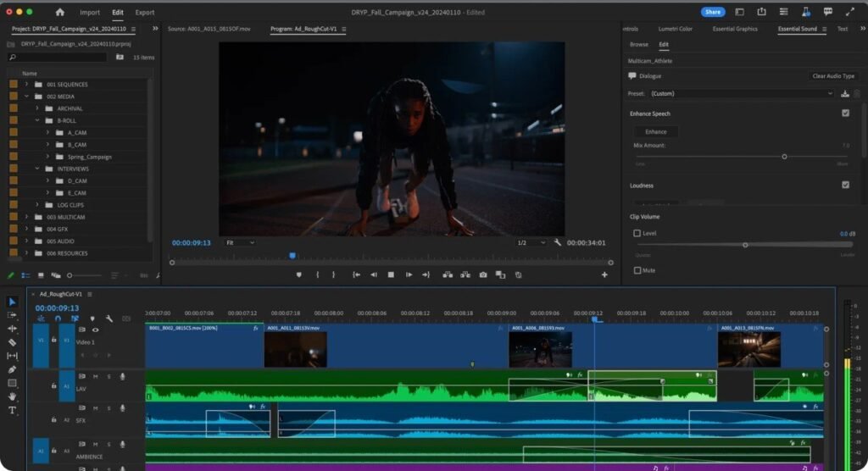The height and width of the screenshot is (471, 868).
Task: Stop playback in Program monitor
Action: 391,274
